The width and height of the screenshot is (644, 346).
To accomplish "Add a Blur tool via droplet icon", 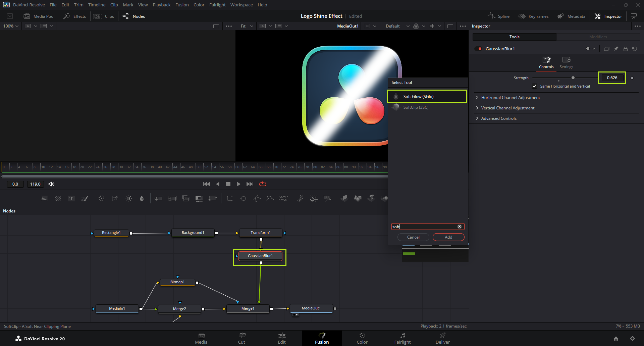I will (x=142, y=198).
